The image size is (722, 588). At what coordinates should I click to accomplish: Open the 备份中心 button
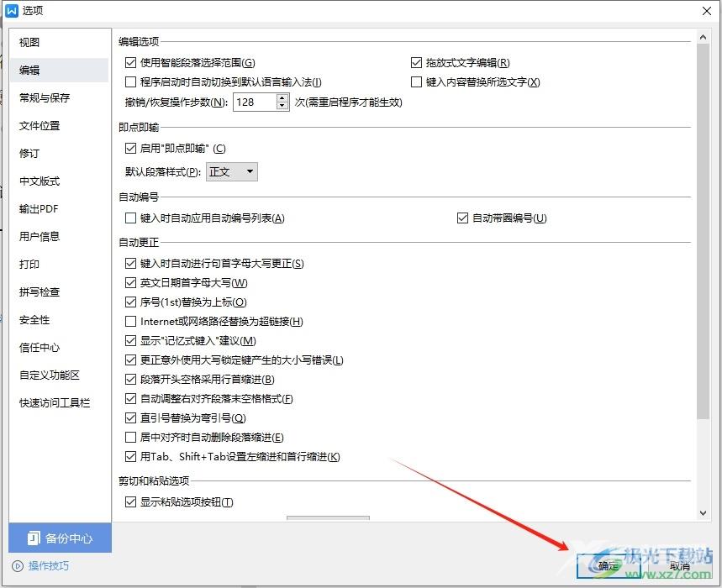60,538
